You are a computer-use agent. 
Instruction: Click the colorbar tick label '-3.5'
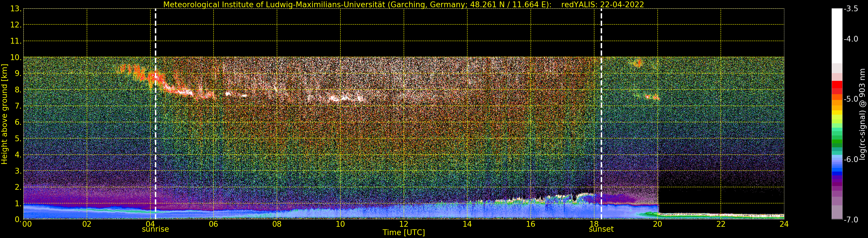851,9
